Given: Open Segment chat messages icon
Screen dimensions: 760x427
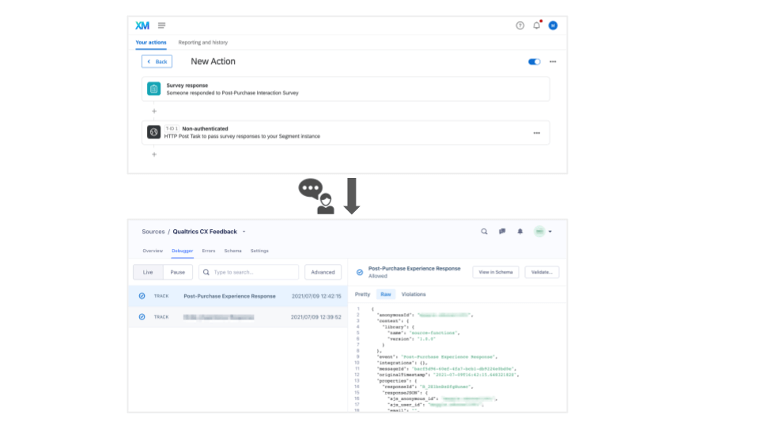Looking at the screenshot, I should tap(502, 231).
